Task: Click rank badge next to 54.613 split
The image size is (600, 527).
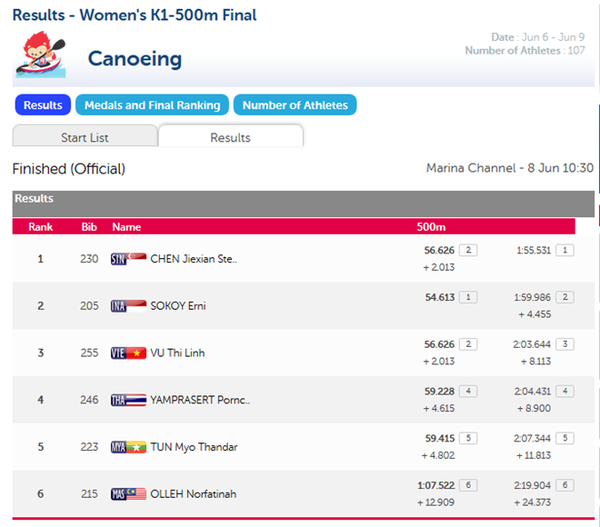Action: [x=468, y=297]
